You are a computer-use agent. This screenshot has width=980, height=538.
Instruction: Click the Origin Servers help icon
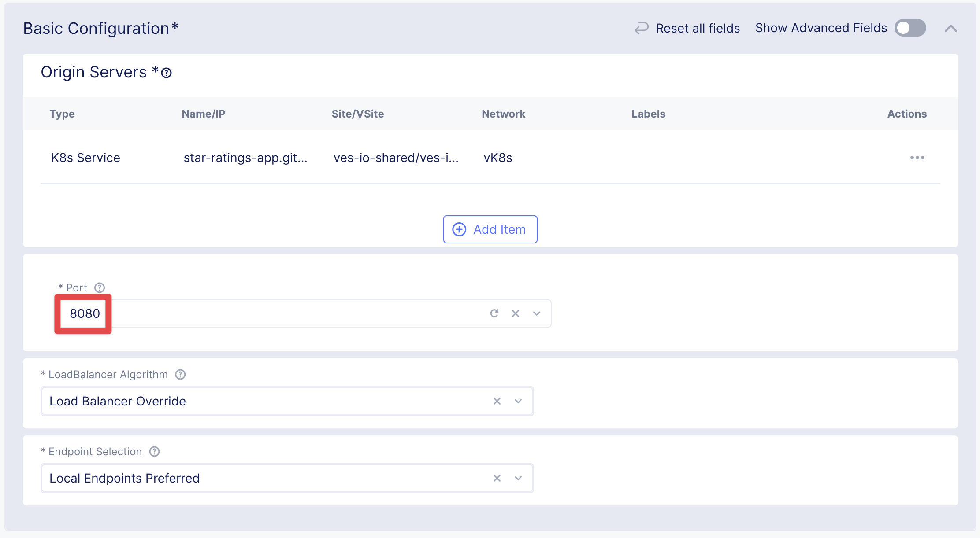pos(166,73)
